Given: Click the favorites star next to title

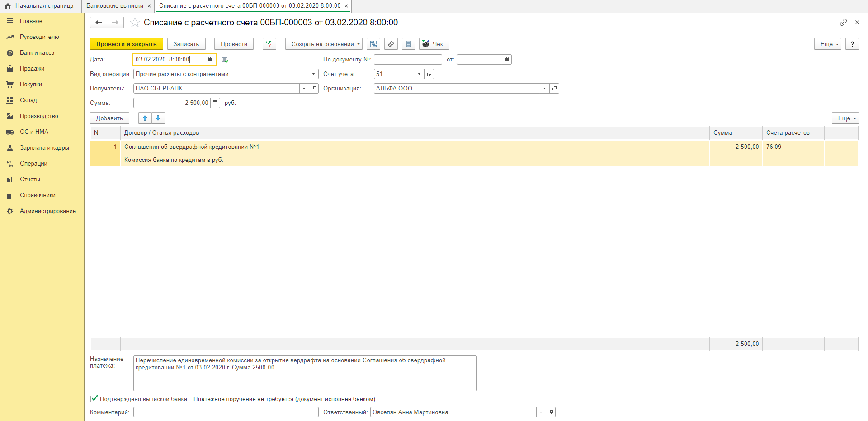Looking at the screenshot, I should click(x=134, y=23).
